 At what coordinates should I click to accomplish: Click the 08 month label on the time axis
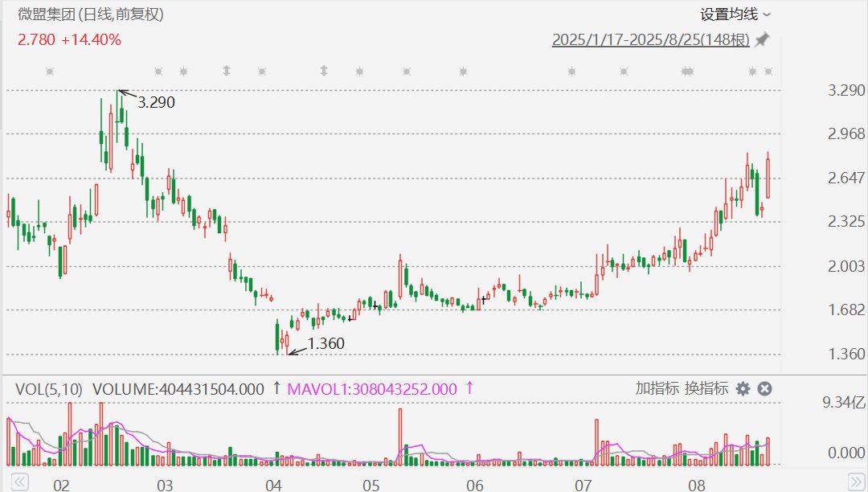coord(697,486)
